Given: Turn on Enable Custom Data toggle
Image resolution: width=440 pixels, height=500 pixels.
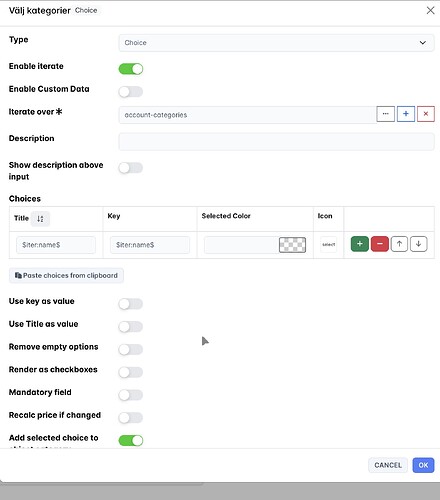Looking at the screenshot, I should coord(131,92).
